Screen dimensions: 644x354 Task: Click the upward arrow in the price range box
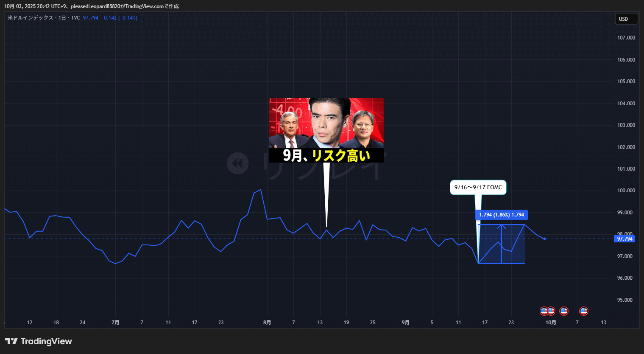tap(502, 228)
